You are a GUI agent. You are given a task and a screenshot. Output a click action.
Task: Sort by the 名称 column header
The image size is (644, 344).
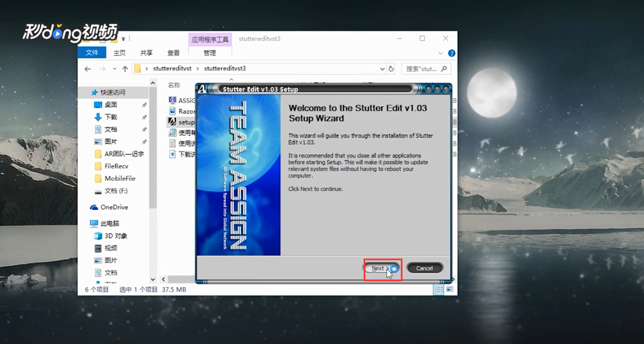pyautogui.click(x=174, y=85)
